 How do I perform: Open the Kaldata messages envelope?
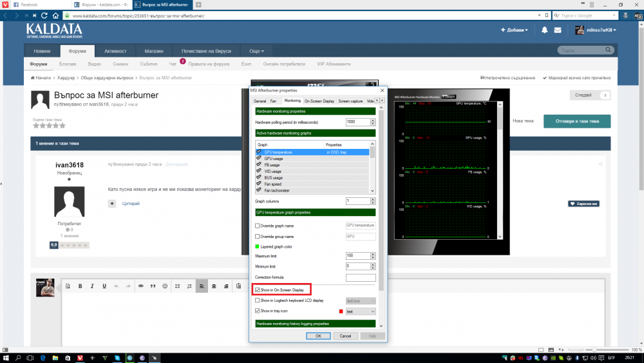pyautogui.click(x=558, y=30)
